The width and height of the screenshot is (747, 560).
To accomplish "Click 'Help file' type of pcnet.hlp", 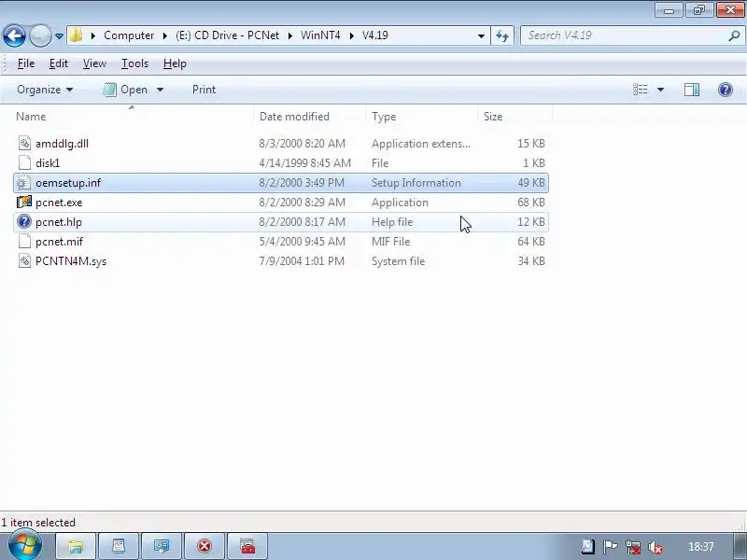I will coord(392,222).
